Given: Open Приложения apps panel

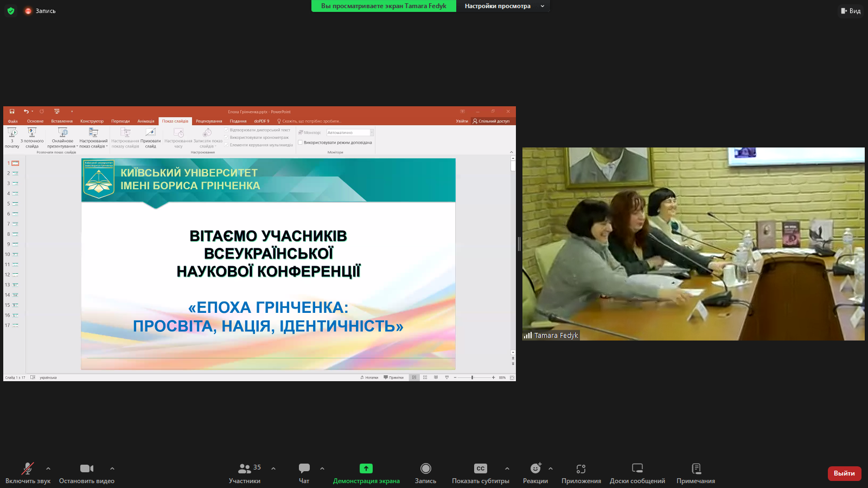Looking at the screenshot, I should point(581,473).
